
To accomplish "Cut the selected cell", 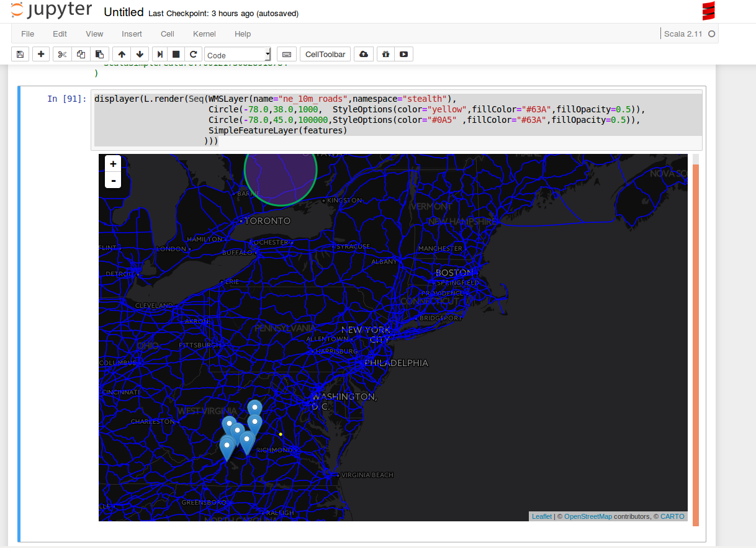I will [x=61, y=54].
